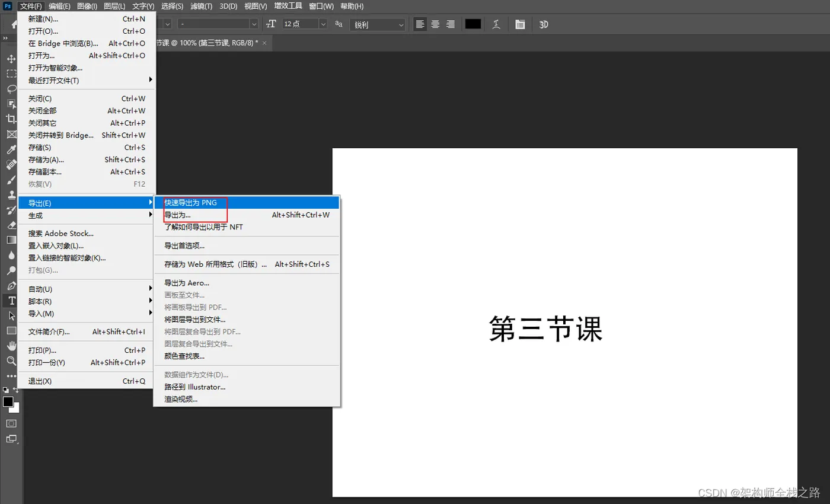830x504 pixels.
Task: Click the 3D button in options bar
Action: (x=544, y=24)
